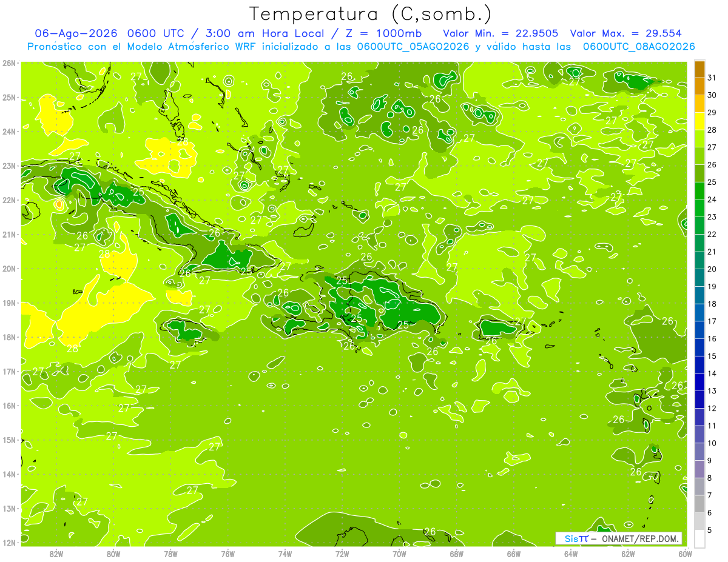Click the 64W longitude axis label

click(x=571, y=554)
